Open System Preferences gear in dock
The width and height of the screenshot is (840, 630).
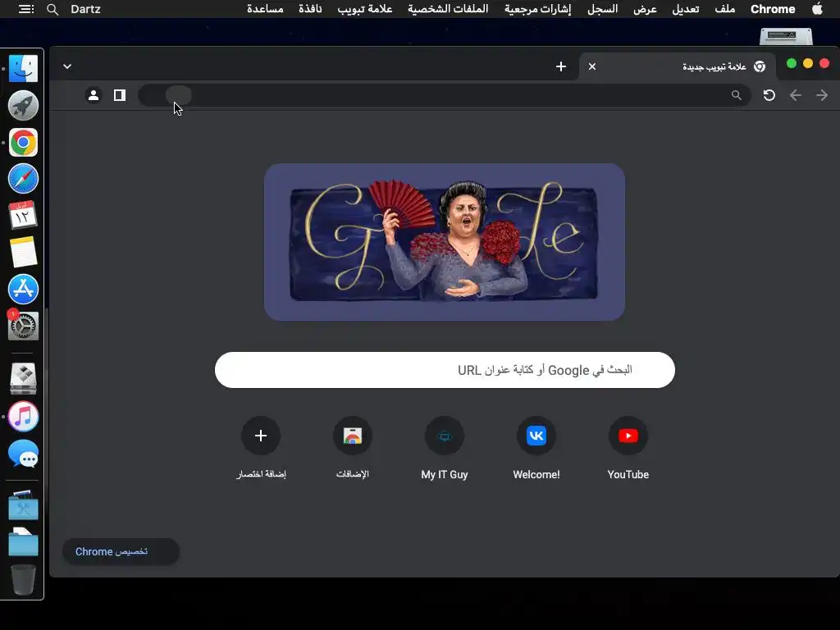(x=23, y=326)
